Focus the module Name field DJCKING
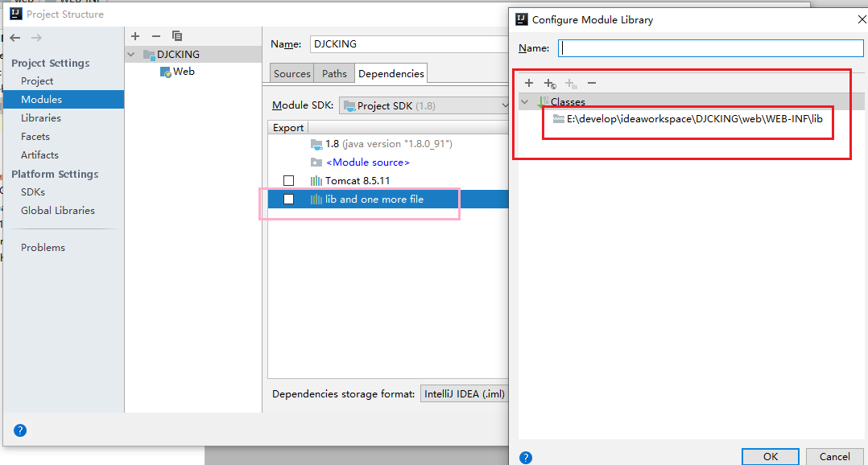Image resolution: width=868 pixels, height=465 pixels. (409, 44)
